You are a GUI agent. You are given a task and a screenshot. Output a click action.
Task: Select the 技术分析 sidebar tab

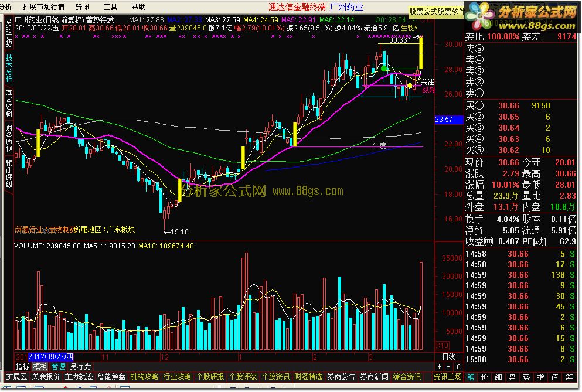point(9,69)
